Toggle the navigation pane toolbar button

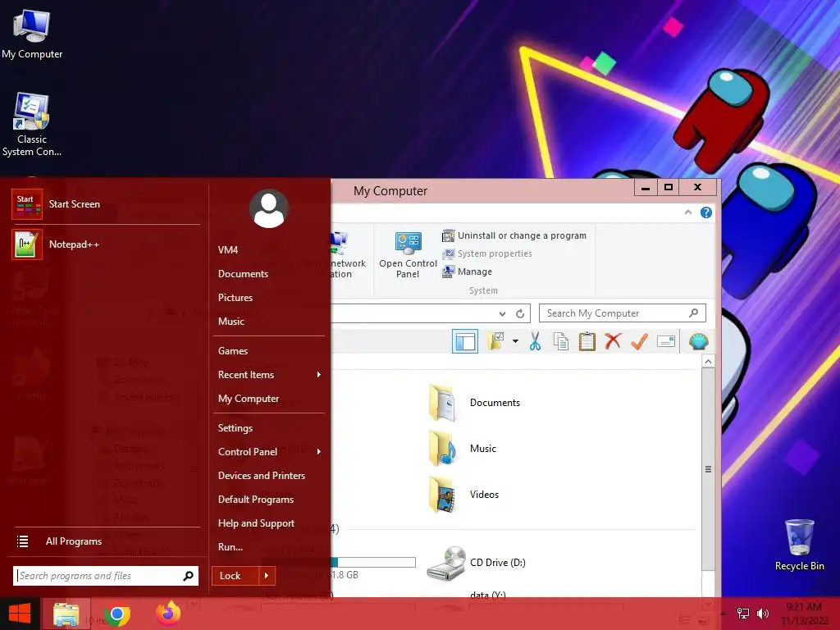tap(465, 341)
